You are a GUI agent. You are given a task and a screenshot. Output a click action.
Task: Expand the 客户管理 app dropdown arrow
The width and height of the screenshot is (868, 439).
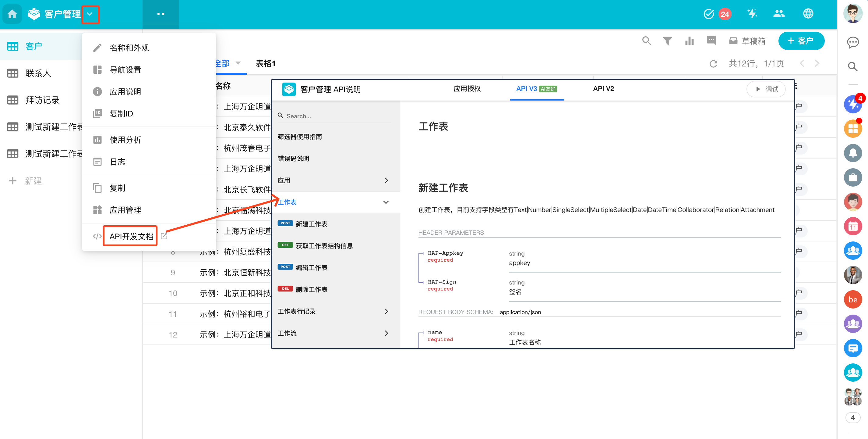click(x=90, y=14)
